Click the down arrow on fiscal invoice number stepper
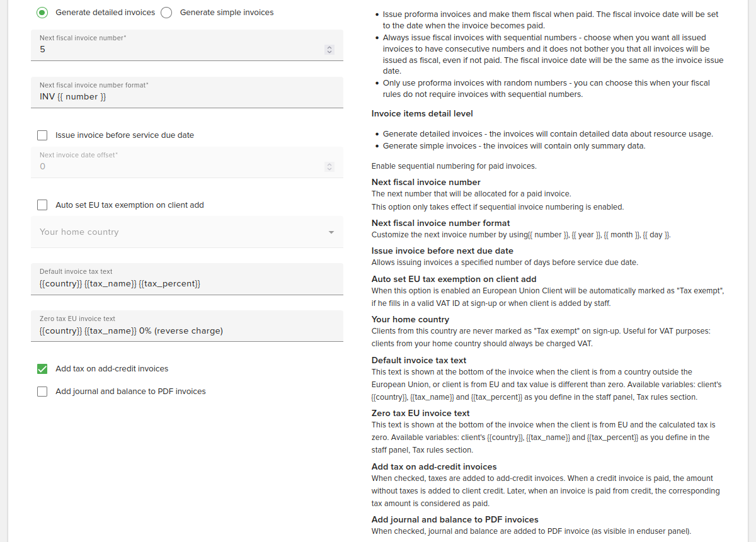The height and width of the screenshot is (542, 756). coord(328,51)
